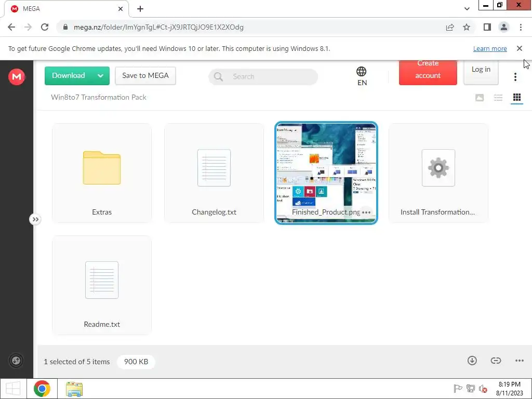Open a new browser tab
532x399 pixels.
140,9
